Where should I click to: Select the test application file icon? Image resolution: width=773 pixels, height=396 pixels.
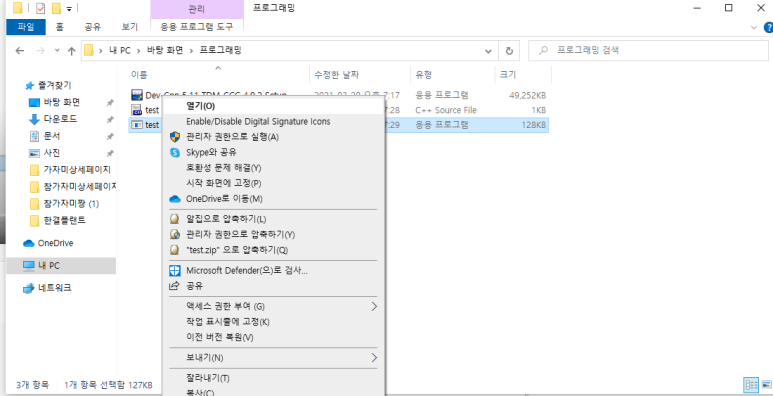[x=137, y=125]
